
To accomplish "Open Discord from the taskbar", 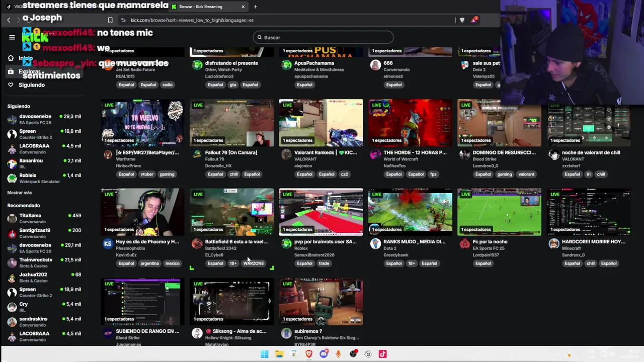I will click(x=324, y=354).
